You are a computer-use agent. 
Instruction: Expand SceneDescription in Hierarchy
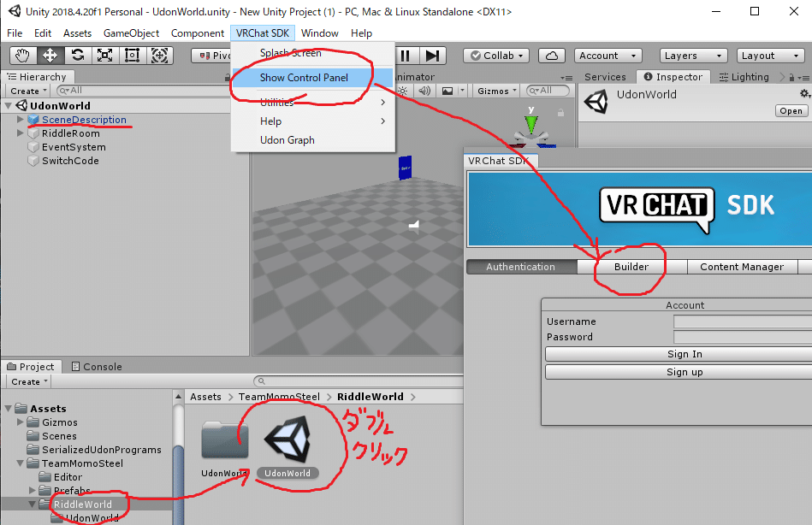21,119
